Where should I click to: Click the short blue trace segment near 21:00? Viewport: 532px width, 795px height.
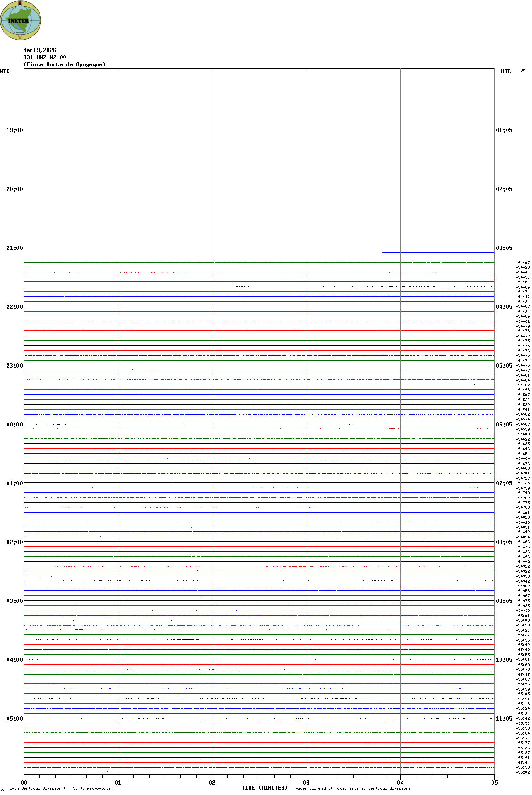pyautogui.click(x=438, y=253)
